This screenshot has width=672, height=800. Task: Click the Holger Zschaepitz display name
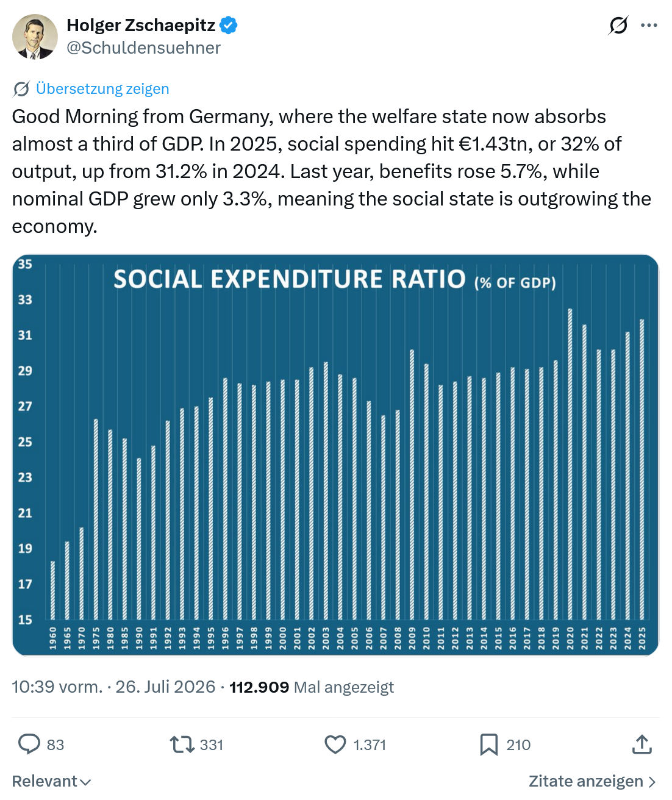click(x=141, y=26)
